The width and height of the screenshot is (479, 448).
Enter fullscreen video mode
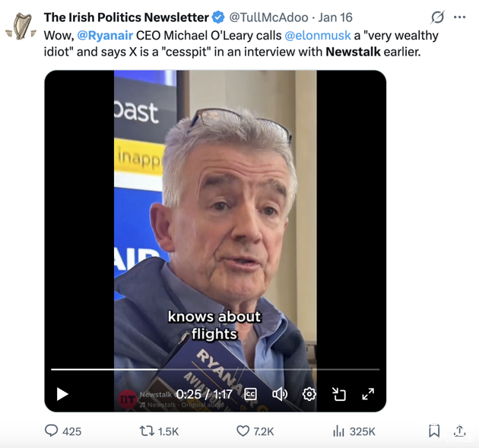368,393
